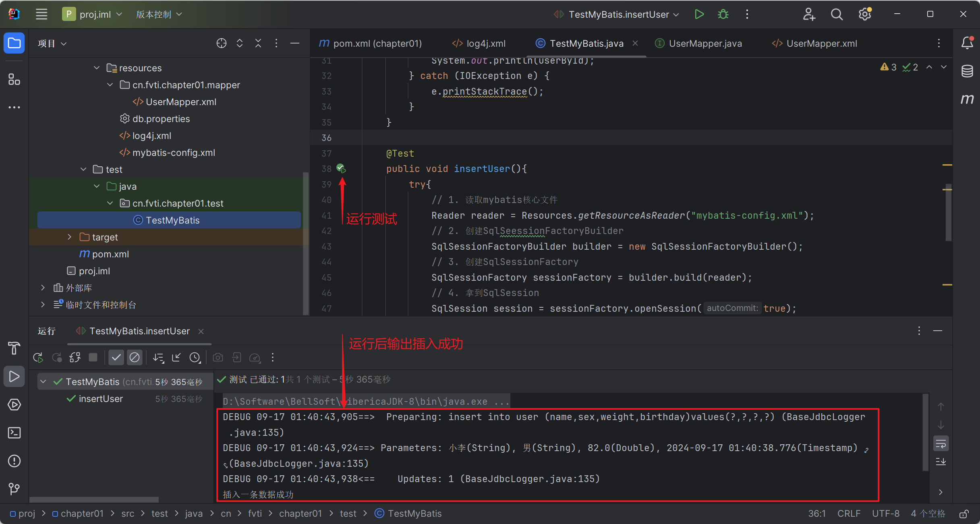Screen dimensions: 980x524
Task: Open the 版本控制 dropdown
Action: [159, 14]
